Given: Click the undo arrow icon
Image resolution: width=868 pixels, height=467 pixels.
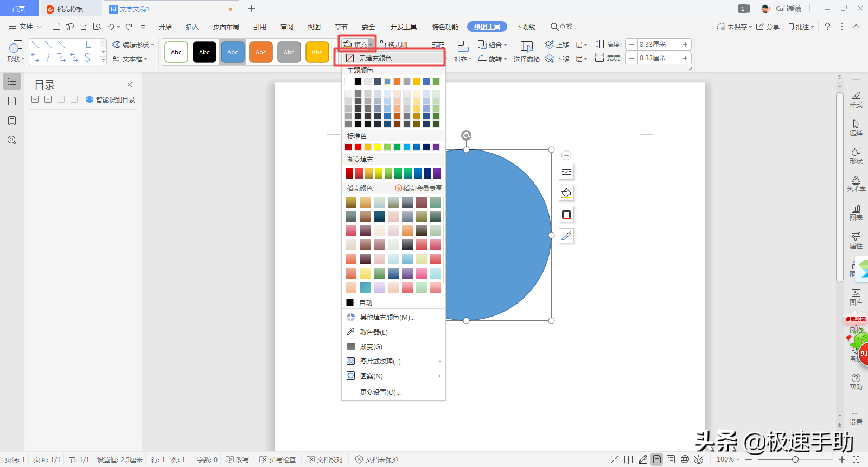Looking at the screenshot, I should (x=111, y=27).
